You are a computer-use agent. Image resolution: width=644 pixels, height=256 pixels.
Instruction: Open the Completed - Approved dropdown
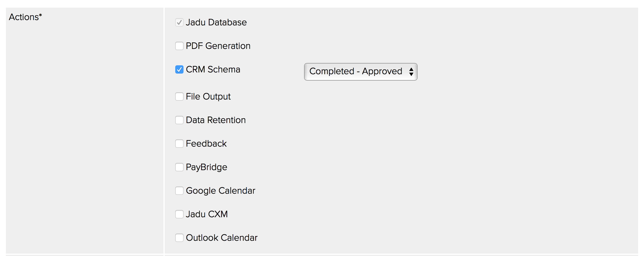(x=356, y=72)
